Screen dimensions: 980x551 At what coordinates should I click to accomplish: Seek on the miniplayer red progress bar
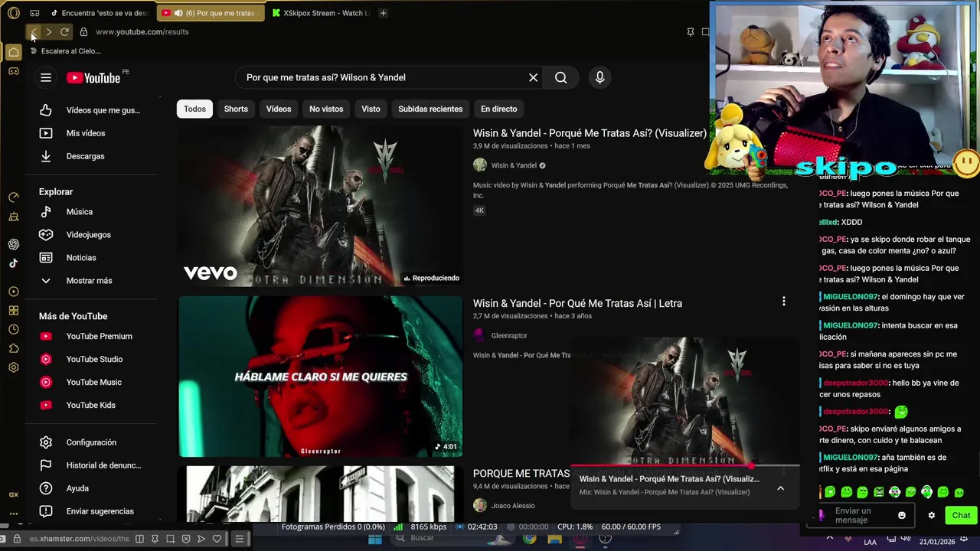pyautogui.click(x=684, y=465)
